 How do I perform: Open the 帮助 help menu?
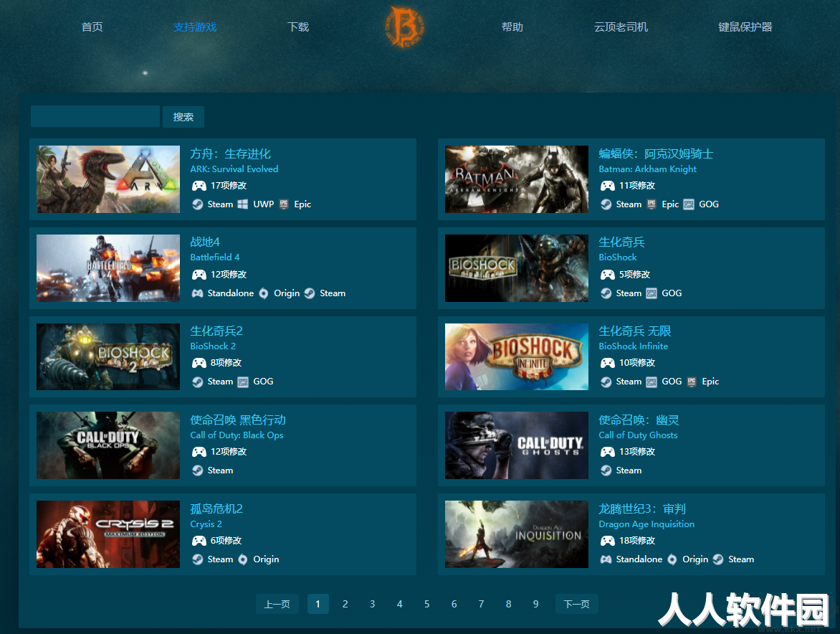(x=512, y=27)
